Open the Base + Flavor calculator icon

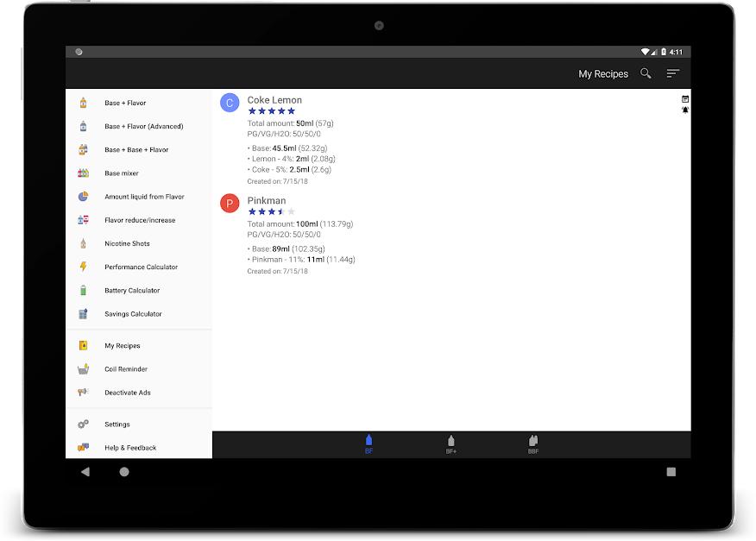[83, 102]
